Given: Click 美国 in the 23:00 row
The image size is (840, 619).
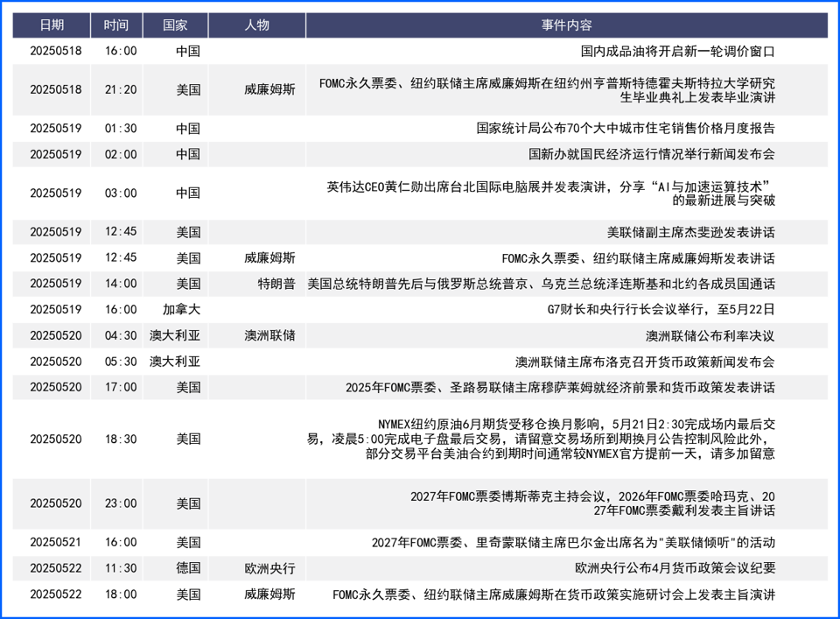Looking at the screenshot, I should (x=188, y=503).
